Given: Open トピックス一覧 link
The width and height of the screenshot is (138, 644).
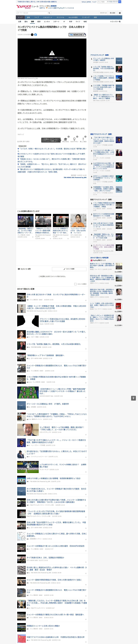Looking at the screenshot, I should click(115, 21).
